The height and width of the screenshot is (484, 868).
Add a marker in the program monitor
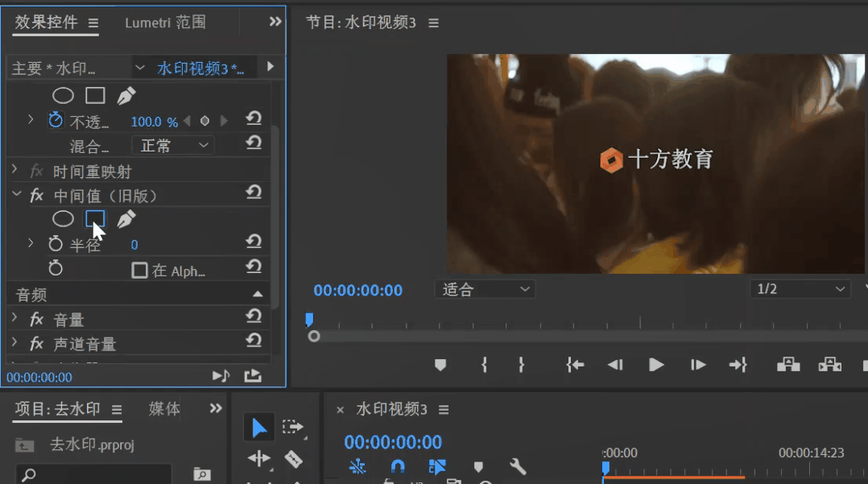pos(440,365)
